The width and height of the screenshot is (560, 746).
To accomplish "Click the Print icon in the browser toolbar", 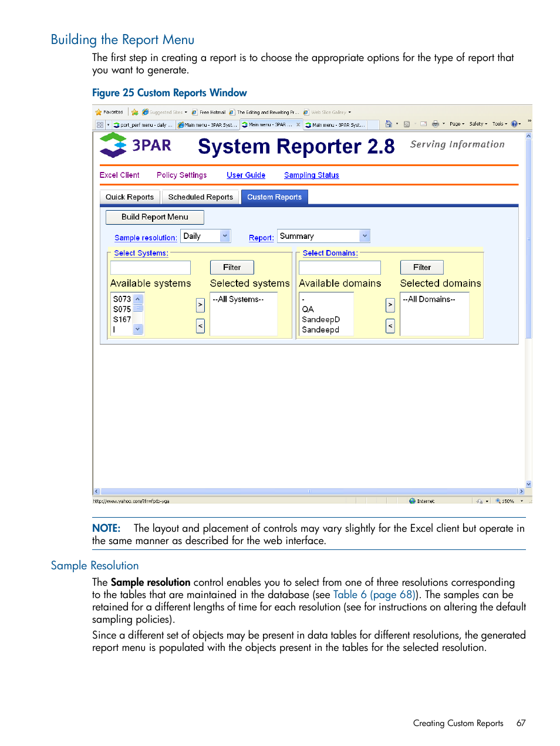I will pos(436,124).
